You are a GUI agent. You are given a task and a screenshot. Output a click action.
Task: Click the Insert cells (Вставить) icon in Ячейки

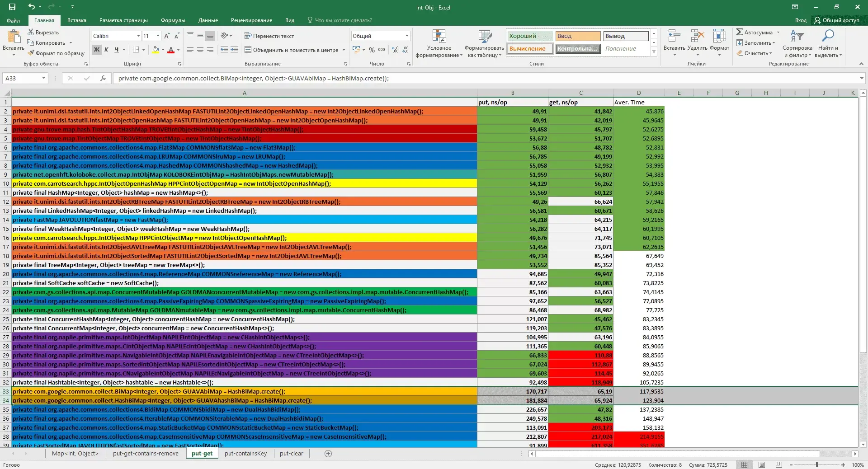click(674, 37)
